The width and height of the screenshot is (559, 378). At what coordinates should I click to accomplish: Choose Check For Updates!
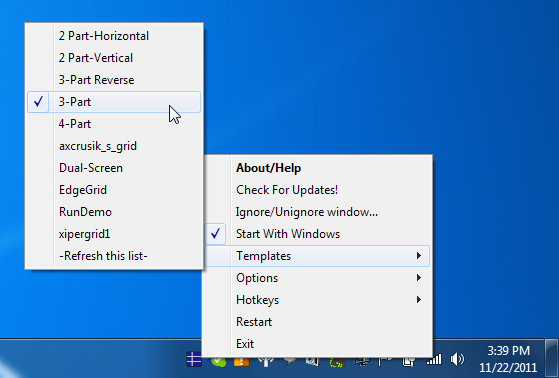coord(317,190)
